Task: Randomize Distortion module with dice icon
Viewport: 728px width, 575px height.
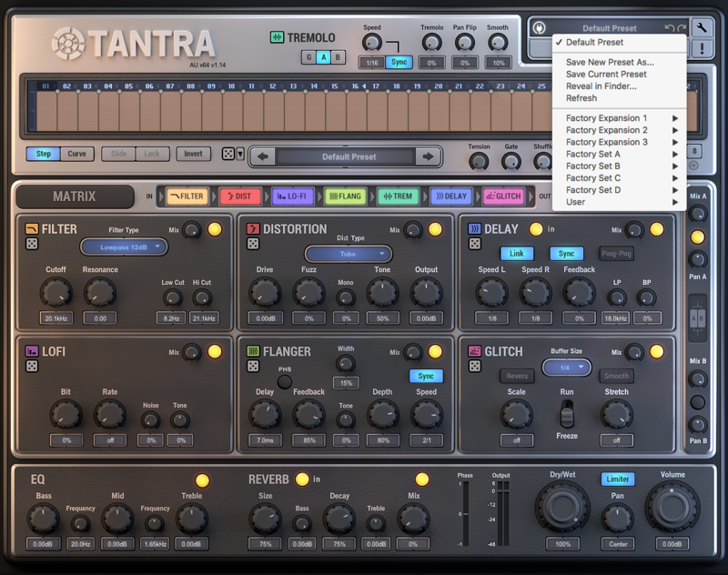Action: click(253, 244)
